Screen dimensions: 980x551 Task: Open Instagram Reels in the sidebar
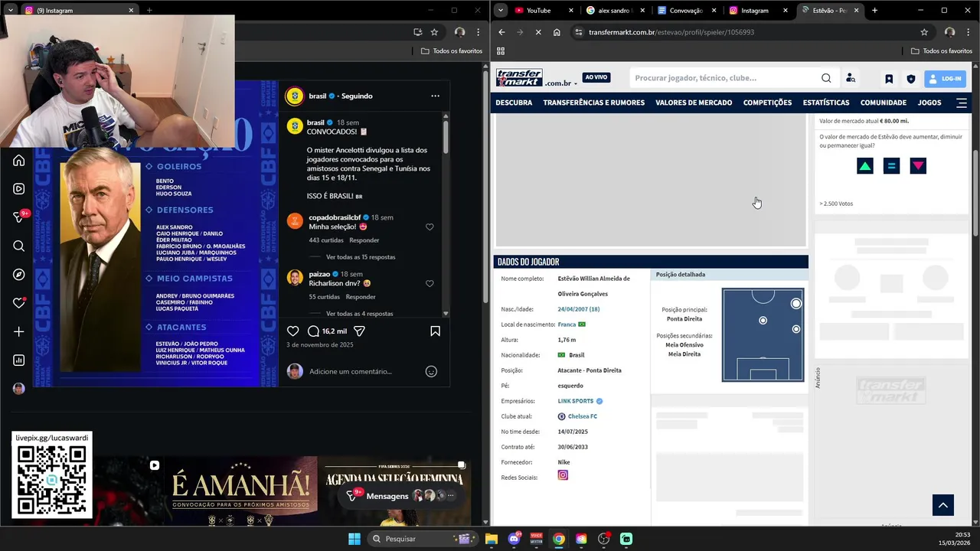[19, 189]
